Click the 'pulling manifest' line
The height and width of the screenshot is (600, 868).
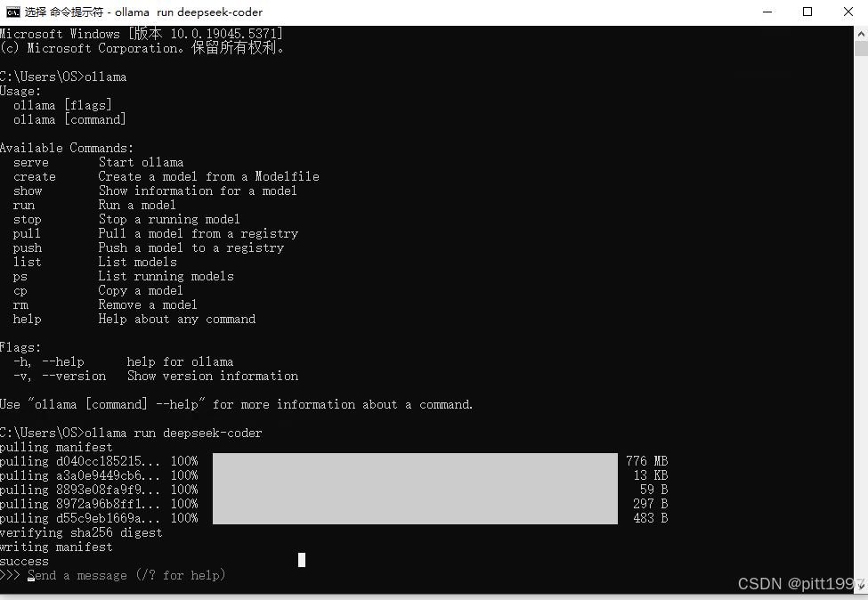(56, 447)
